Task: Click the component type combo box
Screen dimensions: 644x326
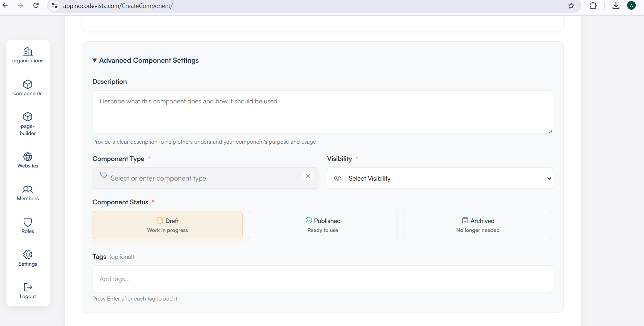Action: [200, 178]
